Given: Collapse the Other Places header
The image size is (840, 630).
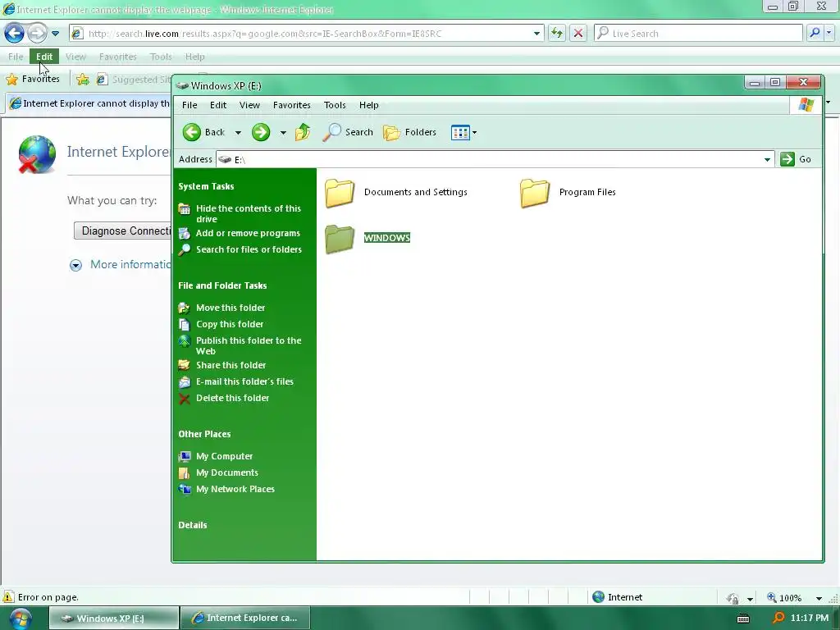Looking at the screenshot, I should (x=204, y=434).
